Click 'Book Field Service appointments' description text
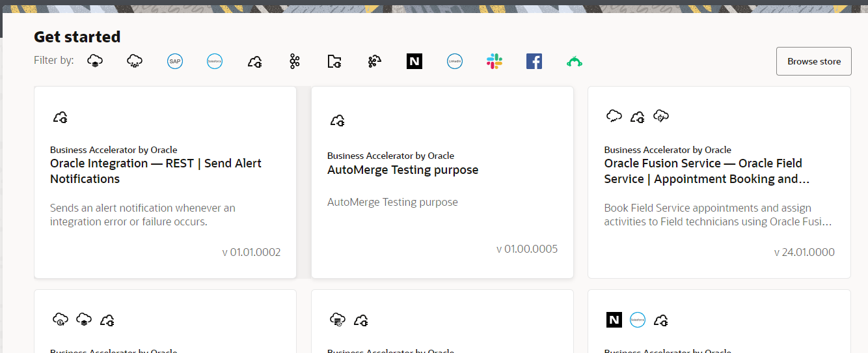The width and height of the screenshot is (868, 353). [718, 215]
